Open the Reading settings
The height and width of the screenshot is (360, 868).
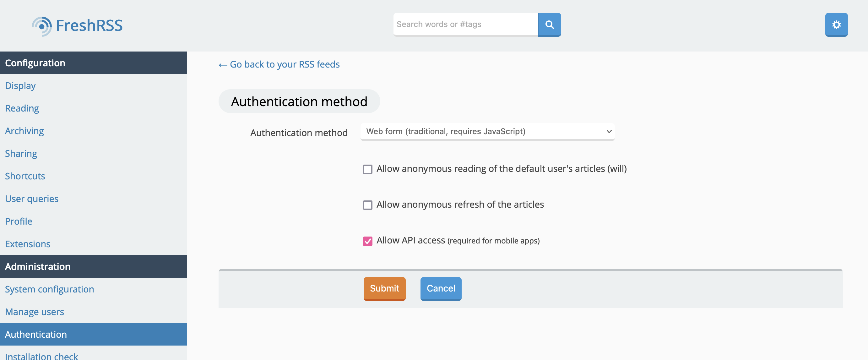[22, 108]
